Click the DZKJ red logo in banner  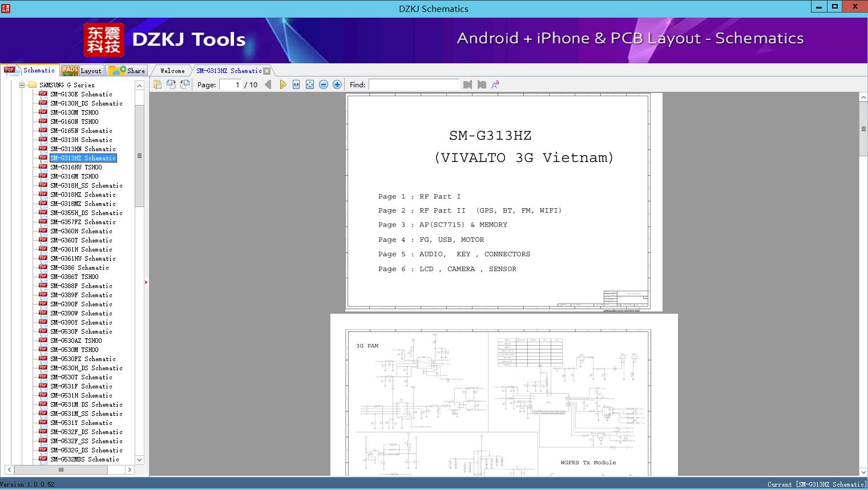tap(104, 40)
